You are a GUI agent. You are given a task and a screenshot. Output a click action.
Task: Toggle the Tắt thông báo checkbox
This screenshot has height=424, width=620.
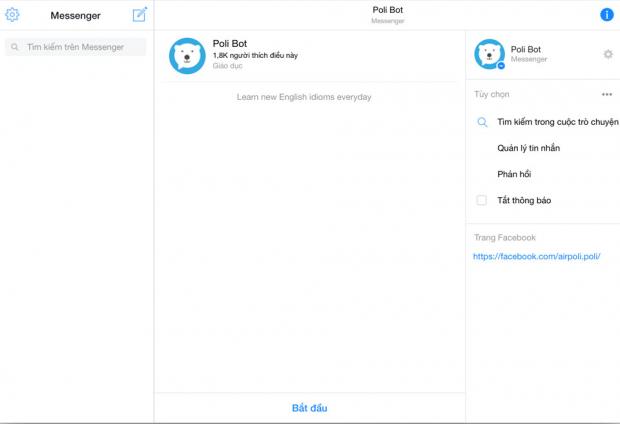pyautogui.click(x=482, y=200)
